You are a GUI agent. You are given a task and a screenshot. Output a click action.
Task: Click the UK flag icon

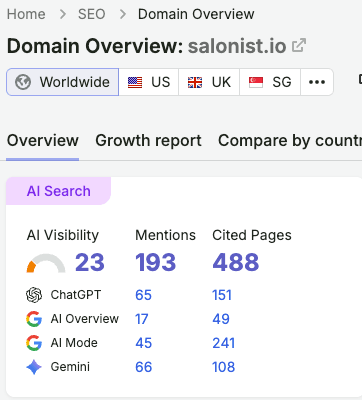(195, 82)
